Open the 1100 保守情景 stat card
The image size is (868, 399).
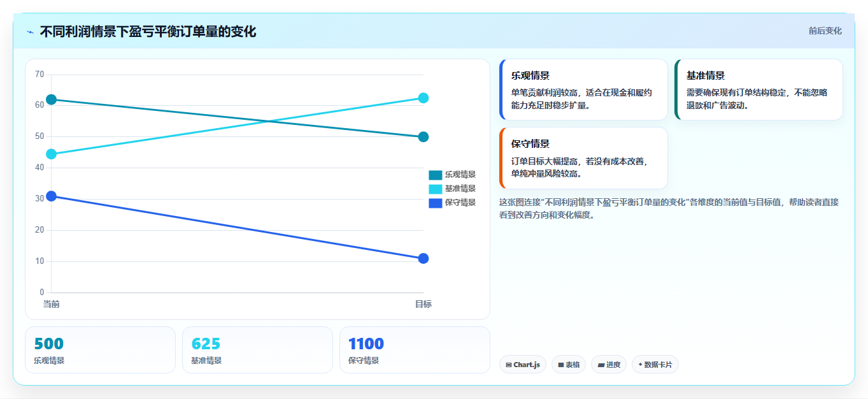[x=415, y=350]
